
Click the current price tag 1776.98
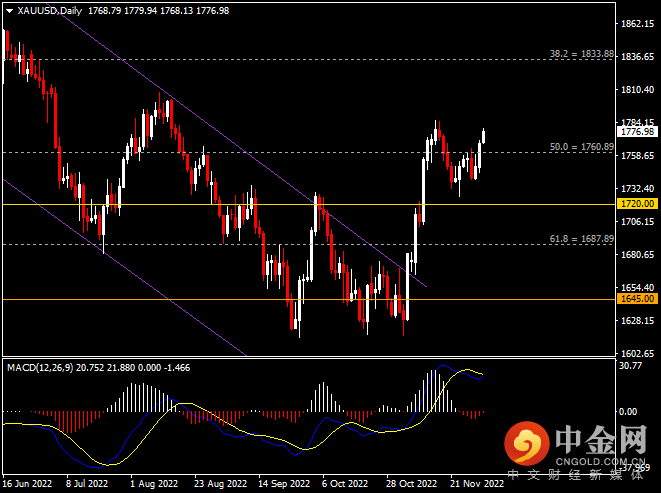pyautogui.click(x=637, y=131)
